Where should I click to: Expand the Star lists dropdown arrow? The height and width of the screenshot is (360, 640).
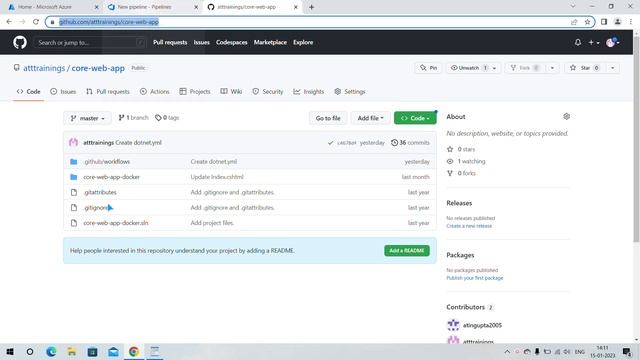[612, 68]
